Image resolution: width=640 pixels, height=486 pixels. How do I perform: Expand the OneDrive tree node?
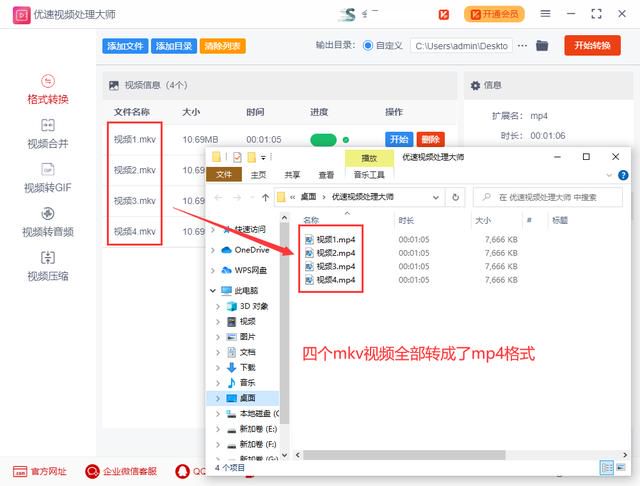[x=213, y=250]
